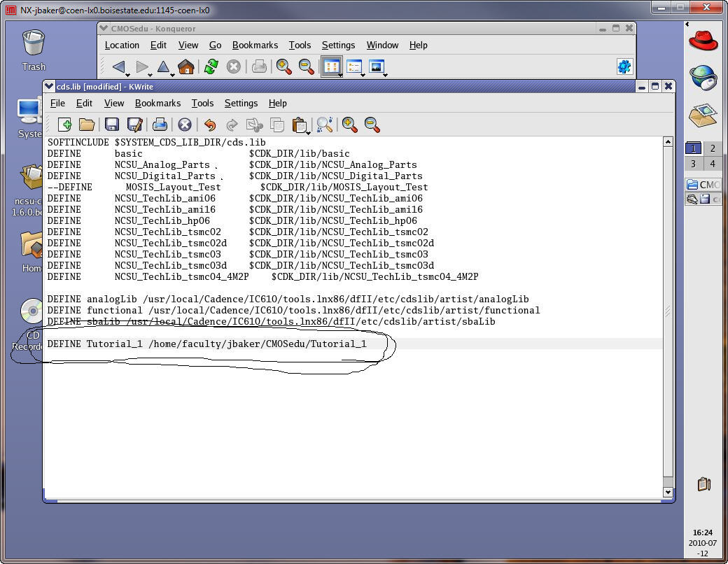Place the cursor on the Tutorial_1 DEFINE line
Viewport: 728px width, 564px height.
coord(353,344)
